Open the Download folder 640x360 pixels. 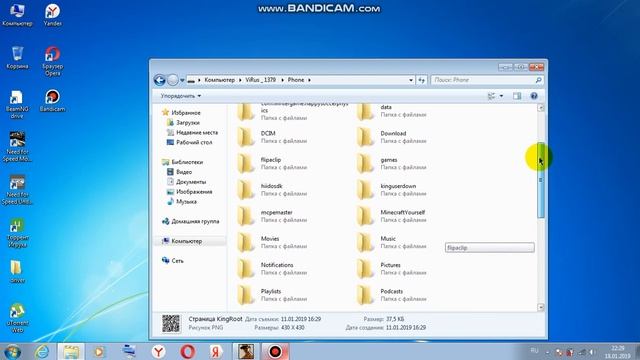392,137
